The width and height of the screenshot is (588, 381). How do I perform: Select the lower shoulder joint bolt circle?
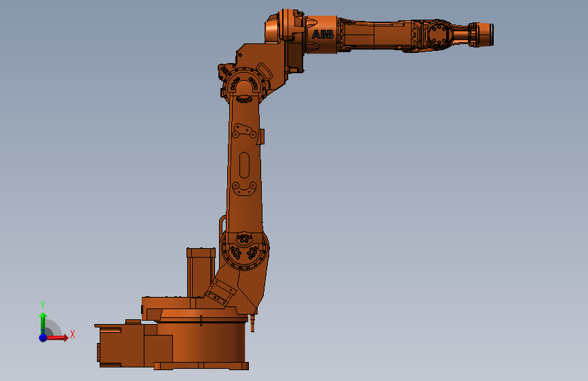click(x=245, y=249)
